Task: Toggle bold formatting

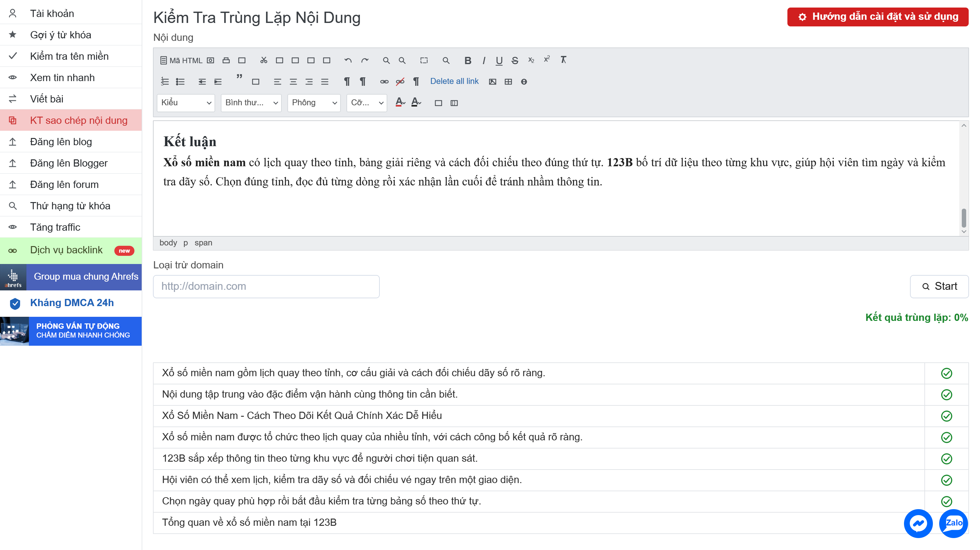Action: tap(468, 60)
